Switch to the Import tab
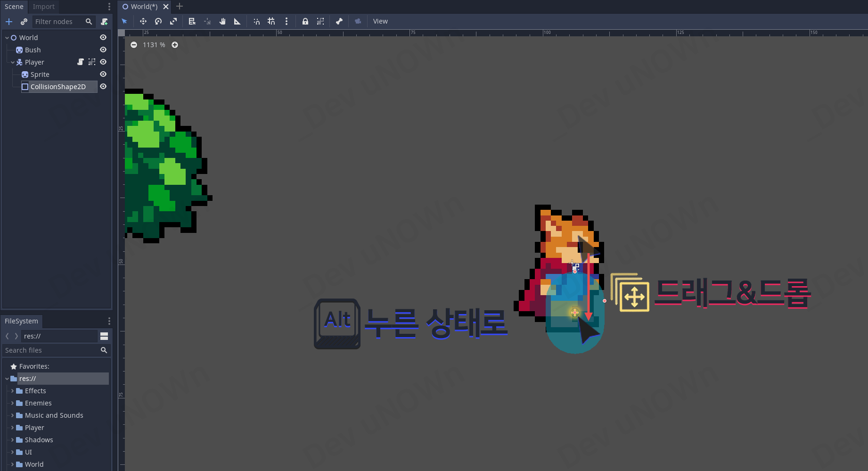Viewport: 868px width, 471px height. [x=44, y=7]
